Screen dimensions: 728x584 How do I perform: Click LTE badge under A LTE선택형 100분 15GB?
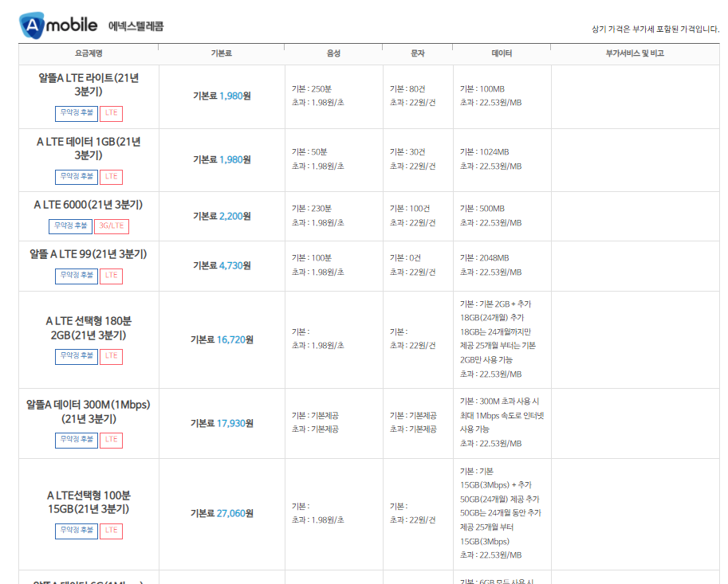[112, 531]
